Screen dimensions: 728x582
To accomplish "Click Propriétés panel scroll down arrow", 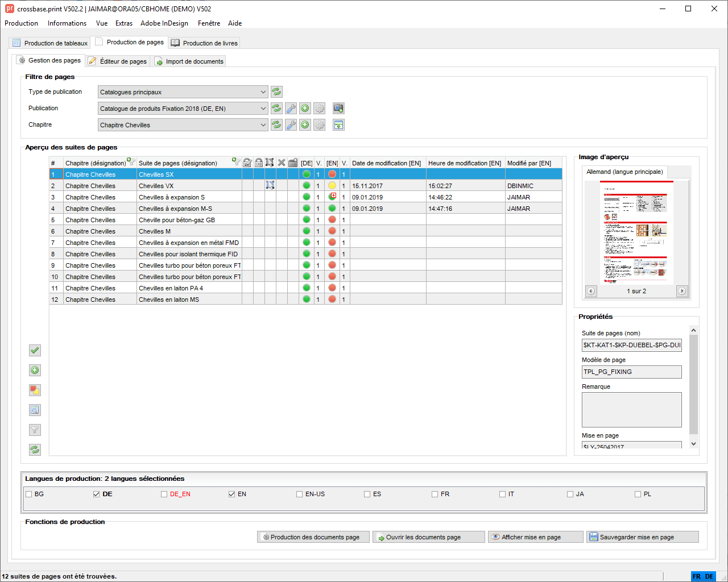I will (x=693, y=444).
